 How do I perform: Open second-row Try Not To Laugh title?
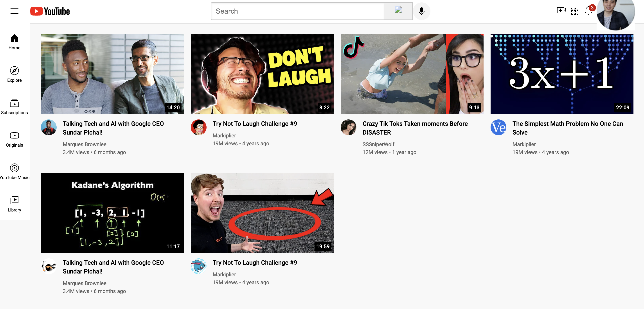click(x=255, y=263)
